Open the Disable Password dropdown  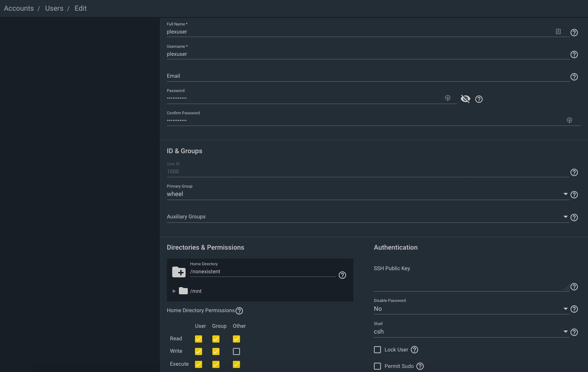(x=472, y=309)
